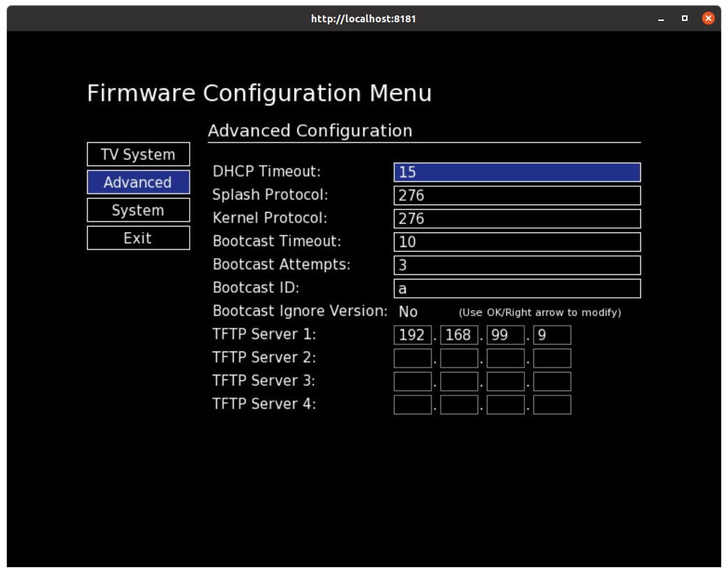This screenshot has height=574, width=728.
Task: Click the 'Kernel Protocol:' label
Action: point(270,218)
